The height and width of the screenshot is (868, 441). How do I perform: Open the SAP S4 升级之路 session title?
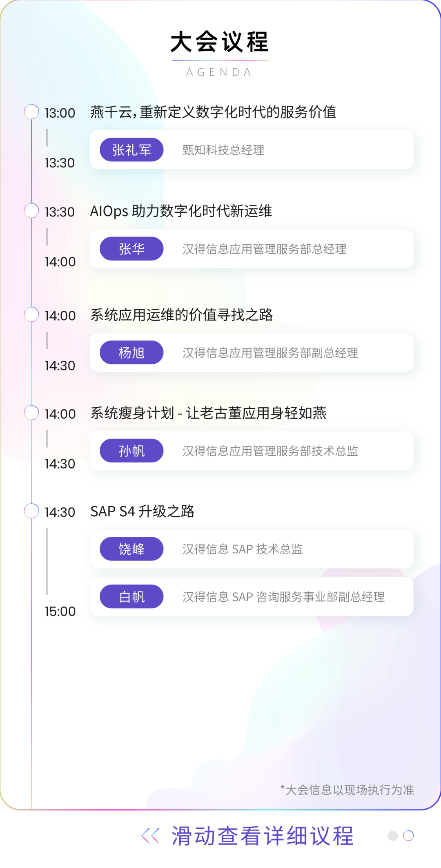click(142, 511)
